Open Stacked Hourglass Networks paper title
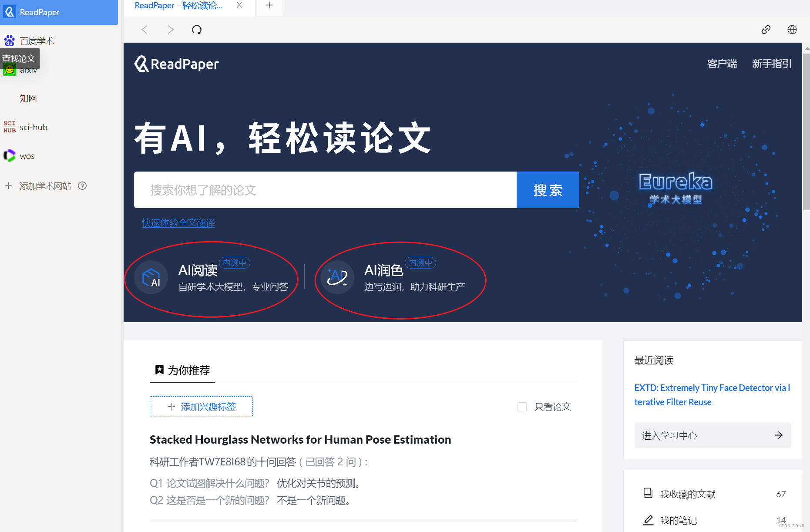 point(300,439)
